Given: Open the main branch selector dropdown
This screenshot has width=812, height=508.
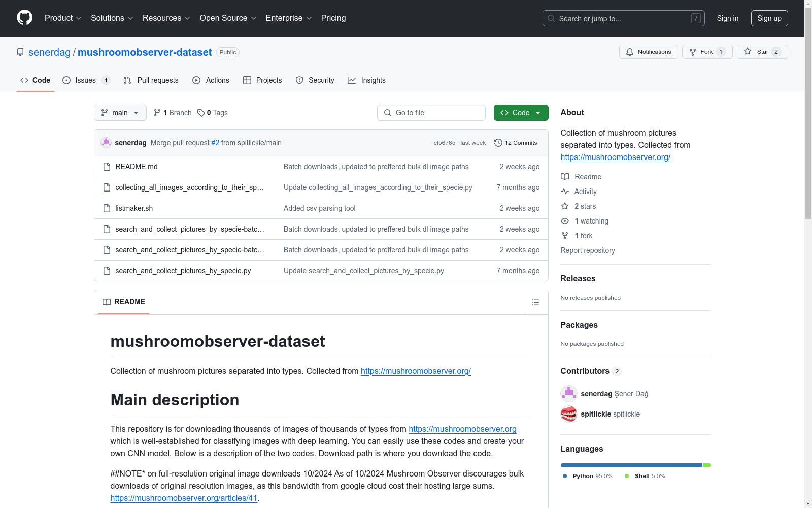Looking at the screenshot, I should tap(120, 113).
